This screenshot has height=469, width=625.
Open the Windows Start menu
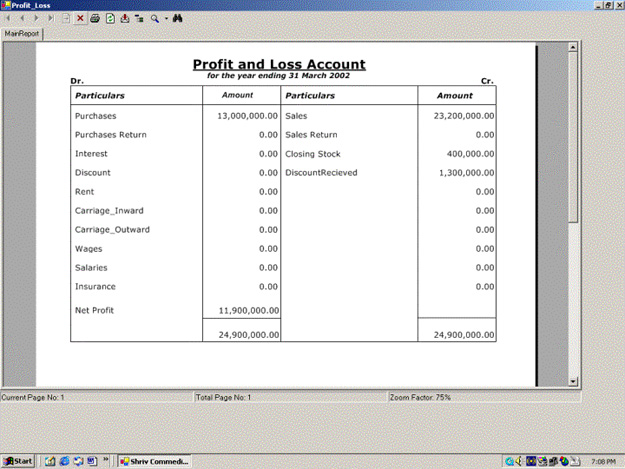click(x=18, y=461)
